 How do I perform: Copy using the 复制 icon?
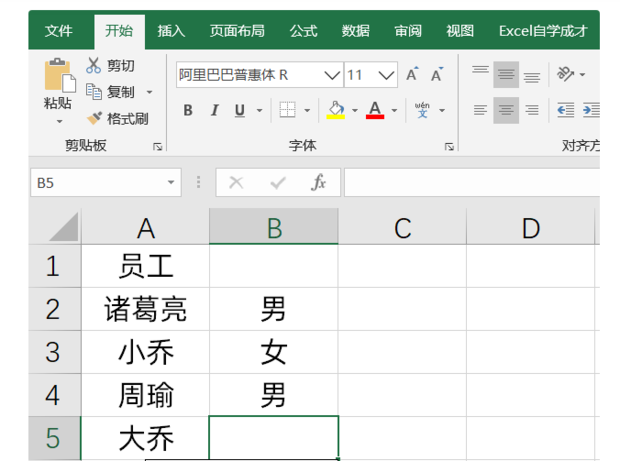(x=94, y=92)
